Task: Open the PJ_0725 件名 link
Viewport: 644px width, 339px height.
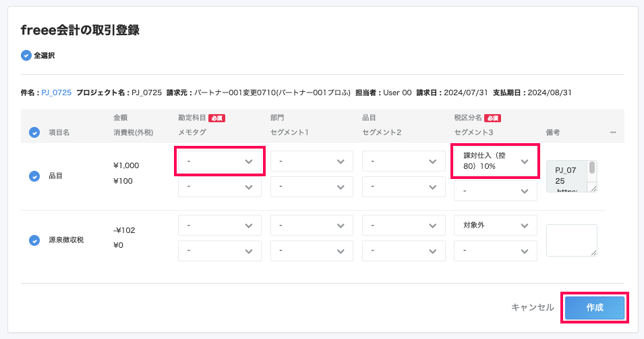Action: click(56, 93)
